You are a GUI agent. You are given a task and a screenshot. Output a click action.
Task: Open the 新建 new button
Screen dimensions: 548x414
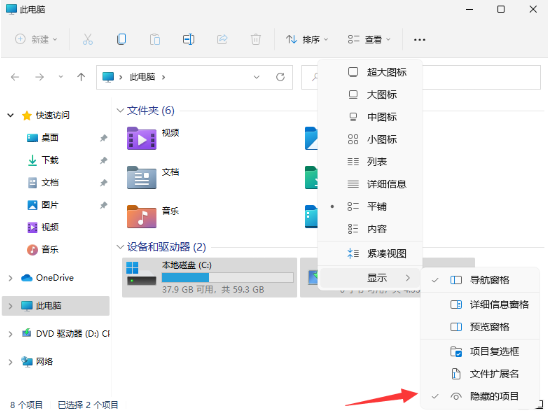click(36, 39)
